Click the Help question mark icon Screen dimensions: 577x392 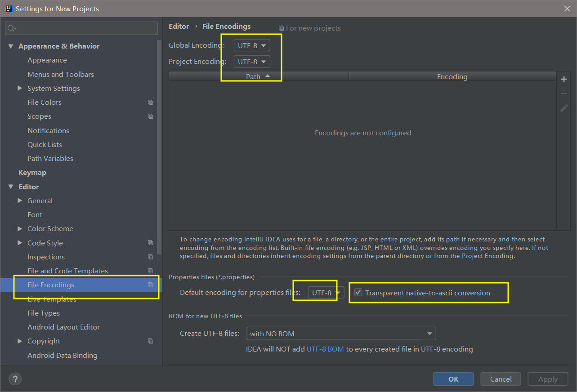coord(15,379)
